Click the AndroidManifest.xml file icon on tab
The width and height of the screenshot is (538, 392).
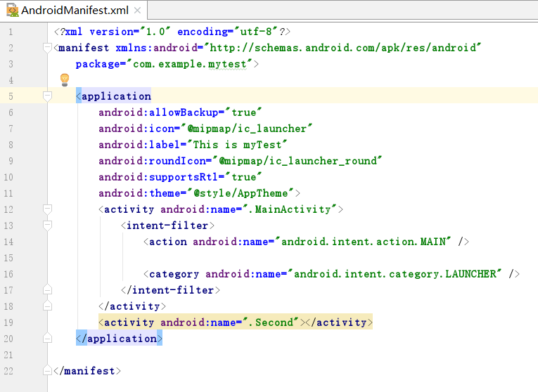pyautogui.click(x=13, y=11)
